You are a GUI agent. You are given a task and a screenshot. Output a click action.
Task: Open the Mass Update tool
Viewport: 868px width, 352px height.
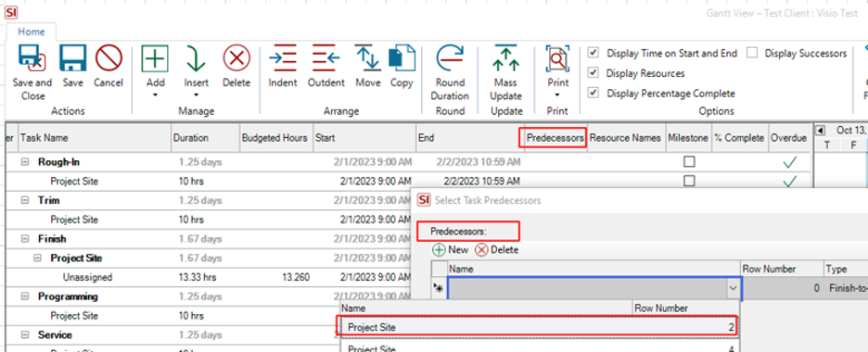[505, 58]
